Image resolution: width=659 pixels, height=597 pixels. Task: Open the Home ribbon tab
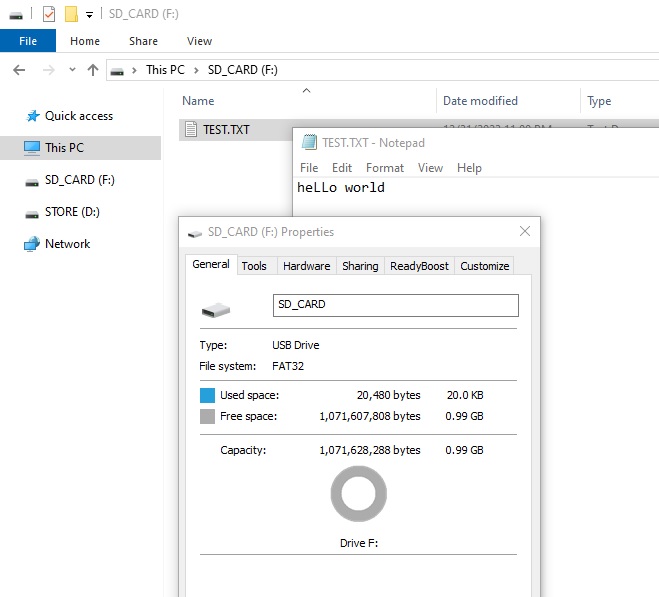point(85,41)
